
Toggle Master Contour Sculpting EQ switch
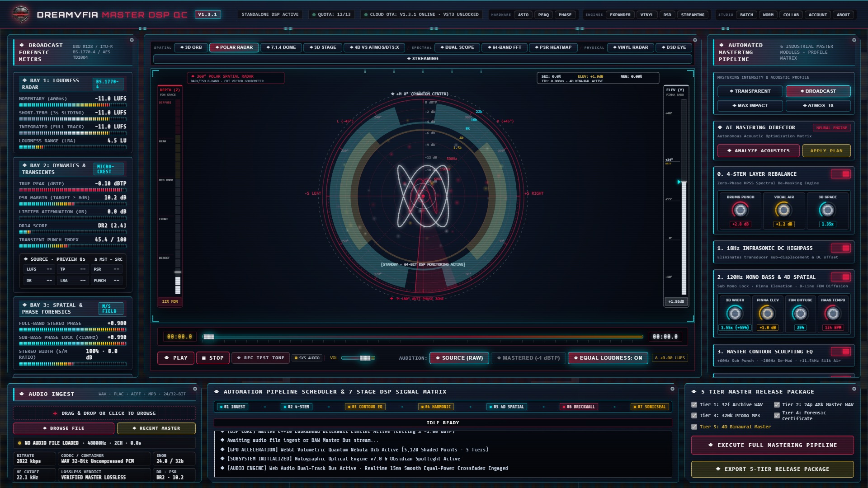(x=840, y=352)
